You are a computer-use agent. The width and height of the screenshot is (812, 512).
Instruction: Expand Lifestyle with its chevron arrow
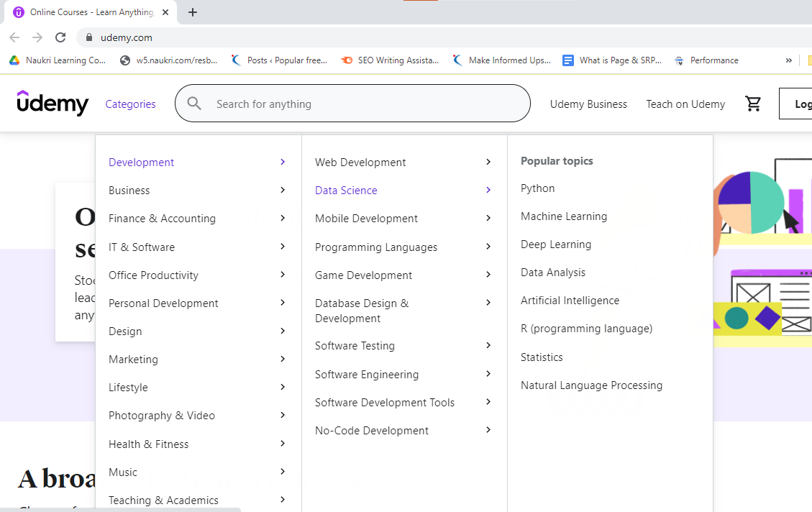coord(283,387)
